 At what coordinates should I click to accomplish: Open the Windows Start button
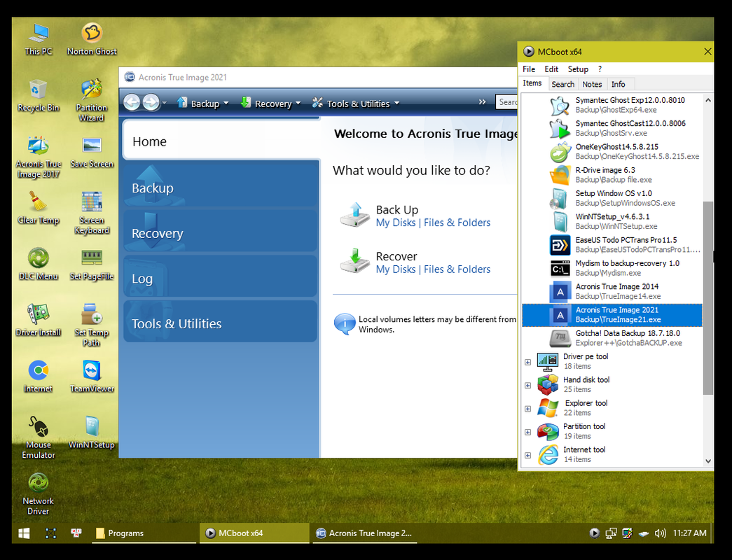coord(24,533)
